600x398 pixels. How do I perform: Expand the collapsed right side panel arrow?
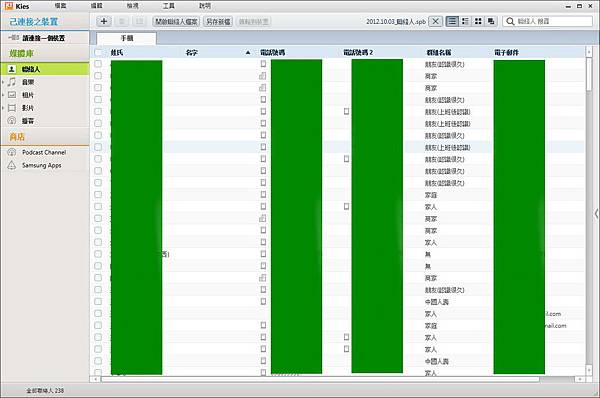[x=596, y=214]
